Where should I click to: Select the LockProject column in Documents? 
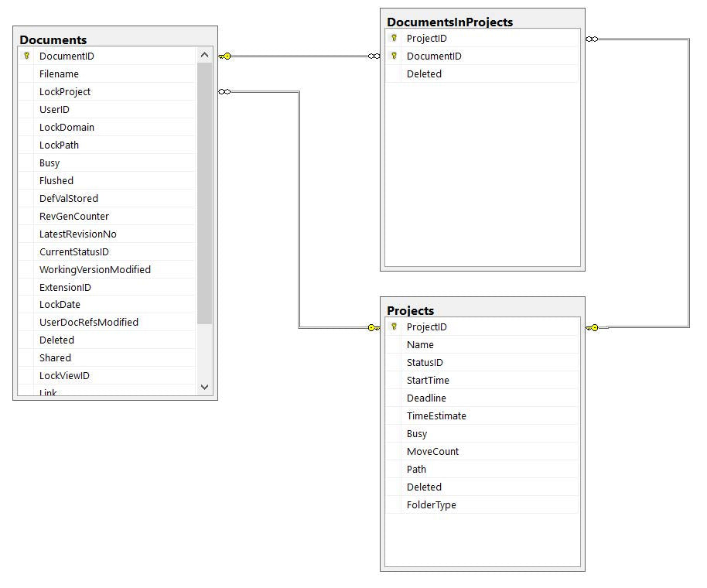pyautogui.click(x=107, y=91)
